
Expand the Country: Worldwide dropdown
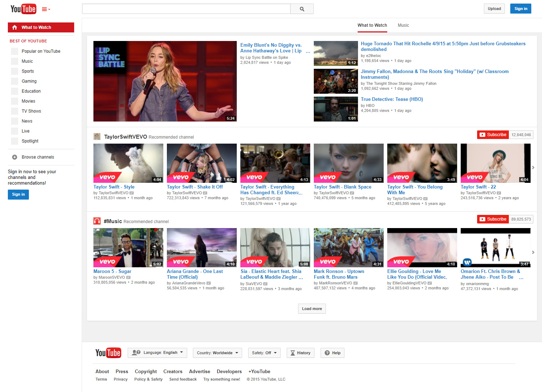pos(218,353)
